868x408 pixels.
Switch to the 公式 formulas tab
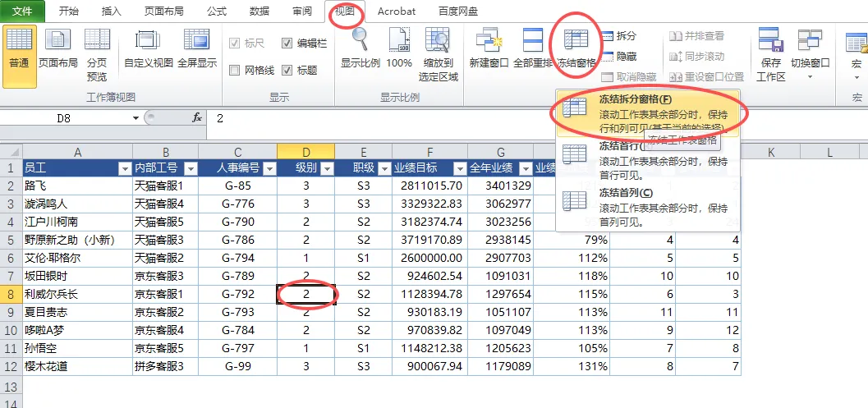(x=217, y=11)
